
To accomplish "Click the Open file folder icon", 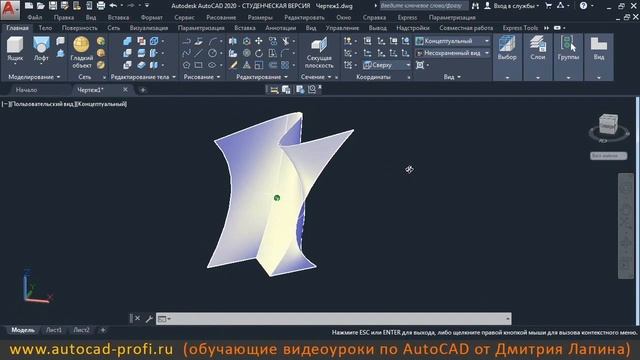I will point(40,6).
